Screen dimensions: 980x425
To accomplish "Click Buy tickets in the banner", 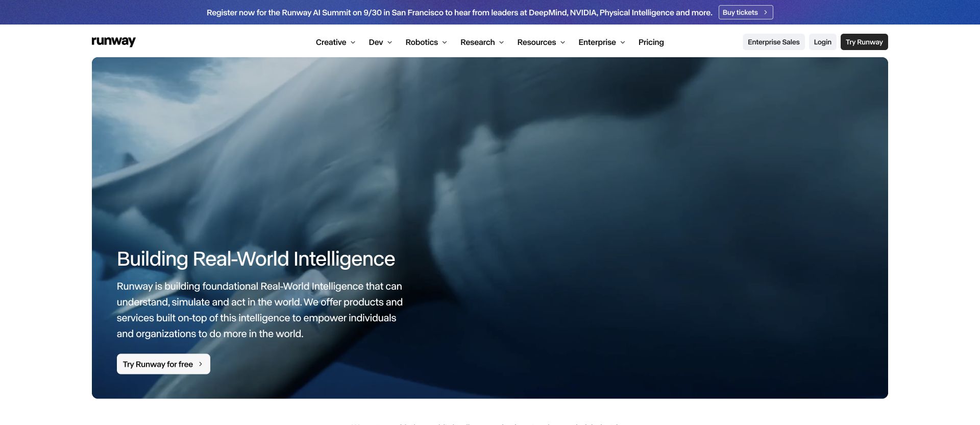I will pos(746,12).
